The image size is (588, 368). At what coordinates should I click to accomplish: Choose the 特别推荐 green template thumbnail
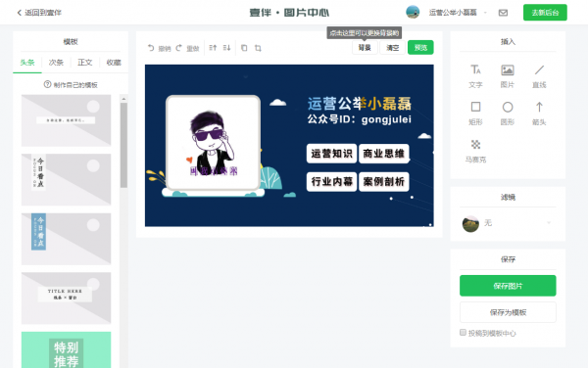[66, 349]
